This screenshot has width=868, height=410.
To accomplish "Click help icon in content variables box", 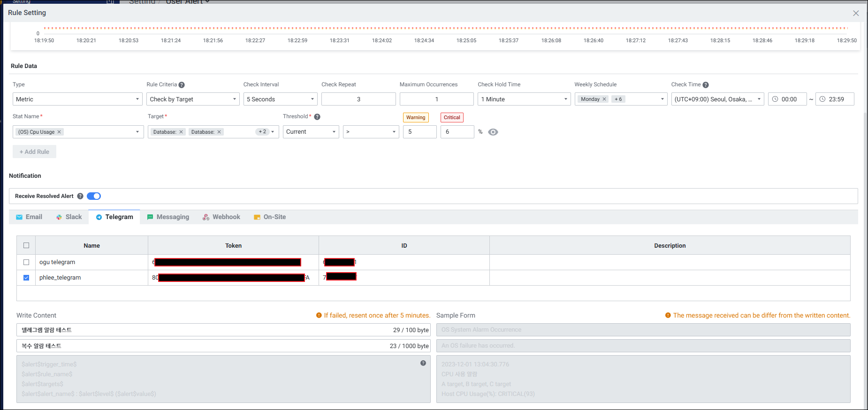I will 423,363.
